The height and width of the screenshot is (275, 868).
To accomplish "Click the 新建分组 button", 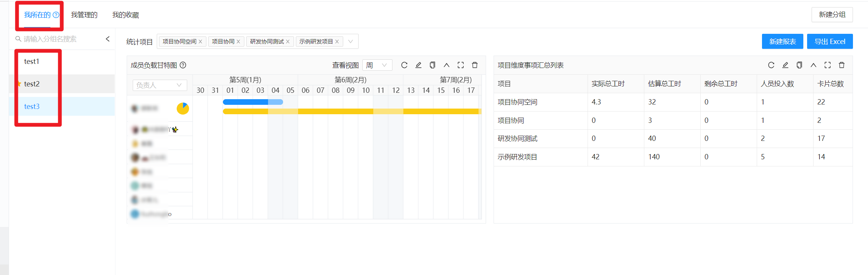I will pyautogui.click(x=832, y=15).
